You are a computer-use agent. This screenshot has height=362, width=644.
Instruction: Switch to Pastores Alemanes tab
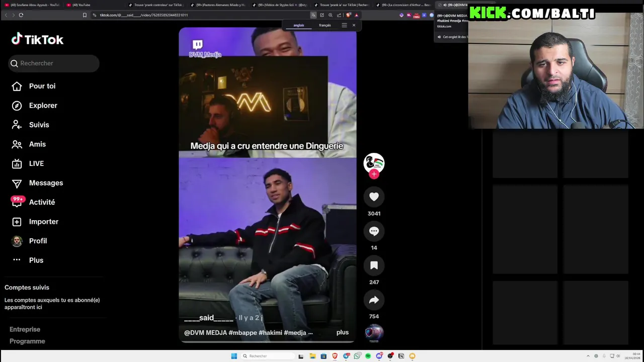click(x=218, y=5)
